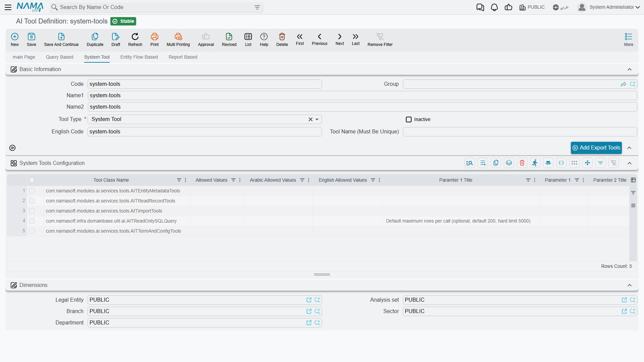Viewport: 644px width, 362px height.
Task: Select the System Tool tab
Action: click(97, 57)
